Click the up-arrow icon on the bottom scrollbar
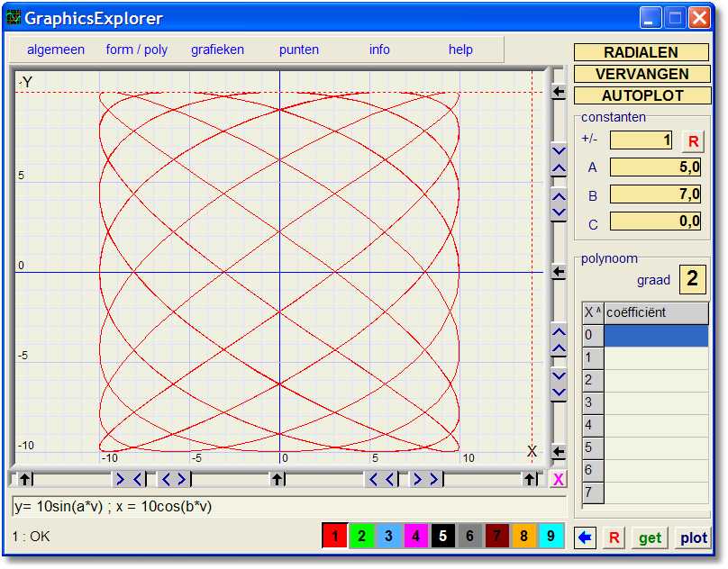Viewport: 728px width, 569px height. coord(25,479)
